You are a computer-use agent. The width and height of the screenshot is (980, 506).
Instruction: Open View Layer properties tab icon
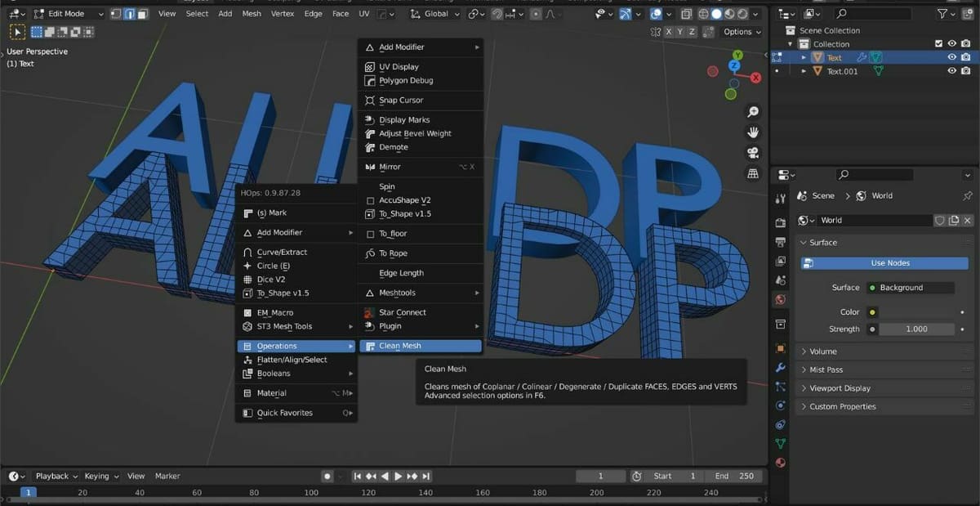tap(781, 262)
